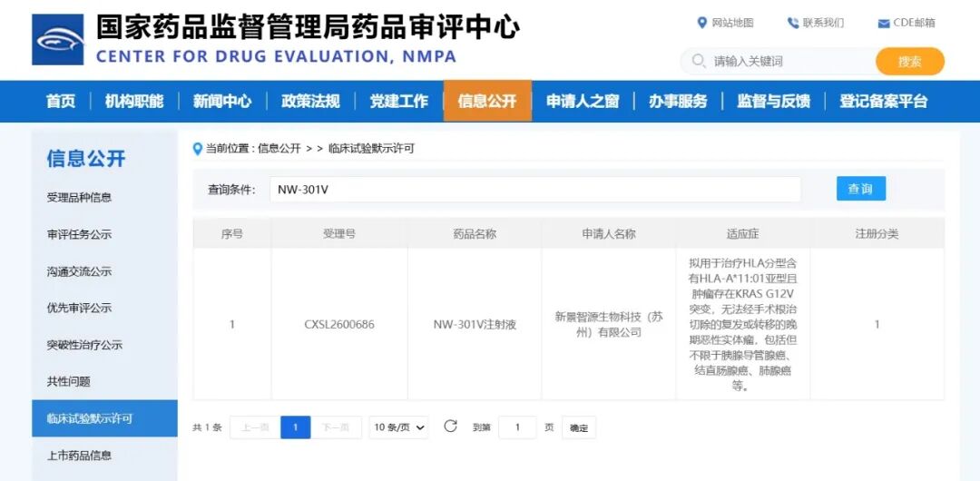Click the 注册分类 column header
980x481 pixels.
tap(877, 234)
